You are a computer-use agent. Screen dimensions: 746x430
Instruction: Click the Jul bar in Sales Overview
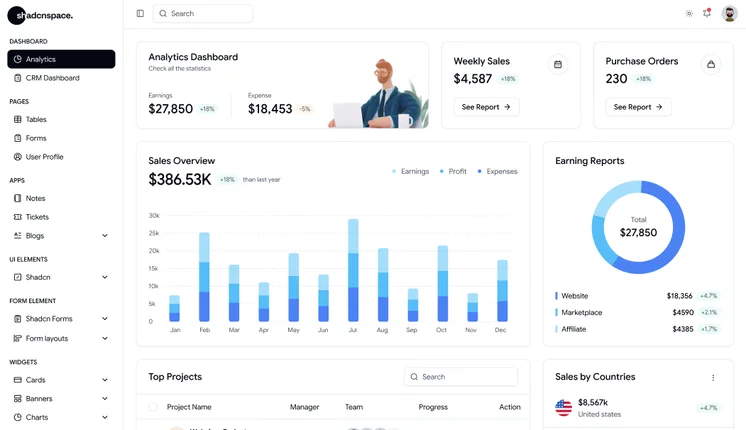(x=353, y=270)
